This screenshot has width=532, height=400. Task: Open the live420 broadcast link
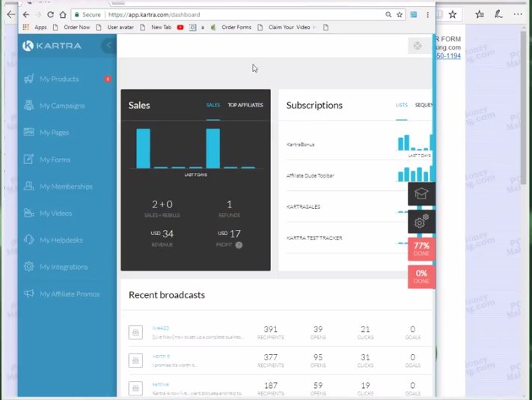pos(160,328)
